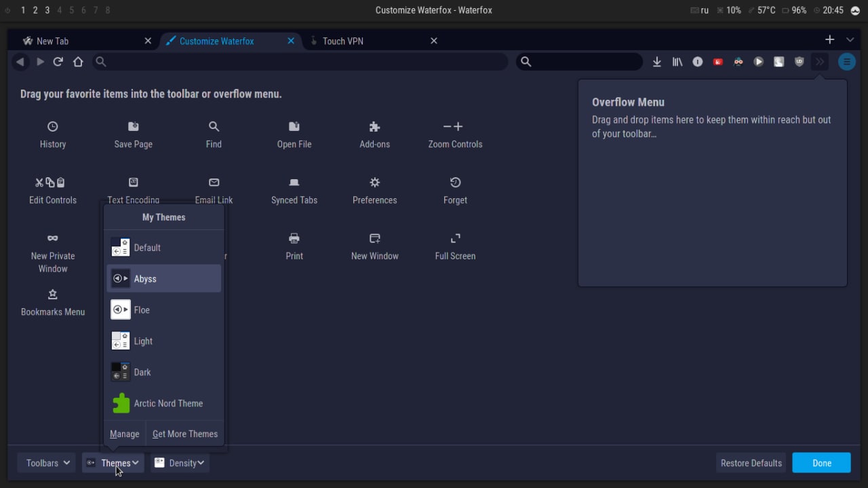868x488 pixels.
Task: Click the bespectacled face extension icon
Action: (738, 62)
